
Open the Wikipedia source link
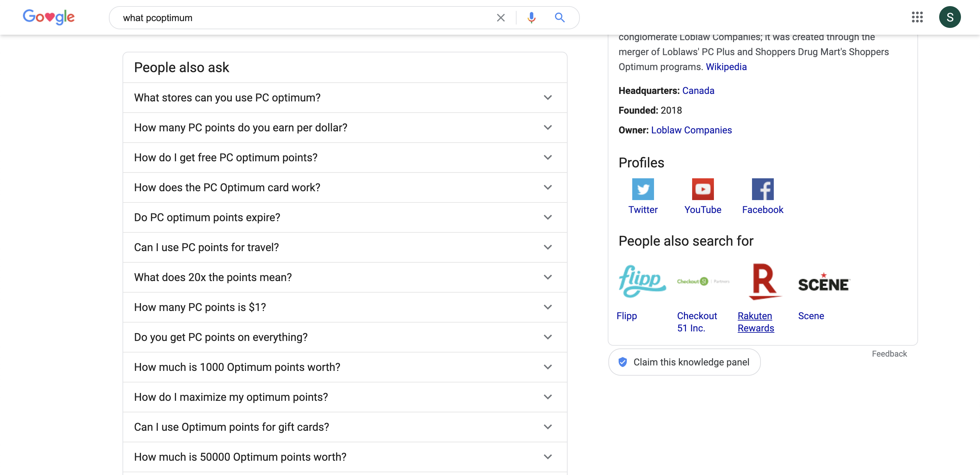(726, 67)
